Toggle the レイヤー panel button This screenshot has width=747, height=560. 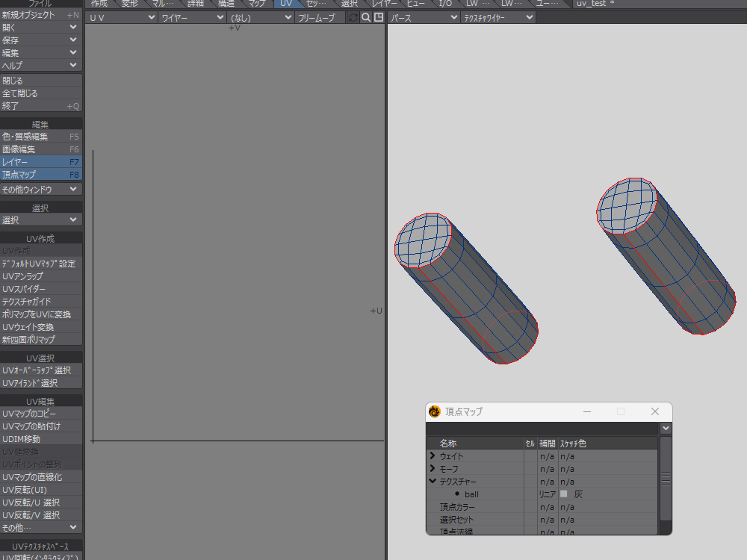tap(41, 162)
